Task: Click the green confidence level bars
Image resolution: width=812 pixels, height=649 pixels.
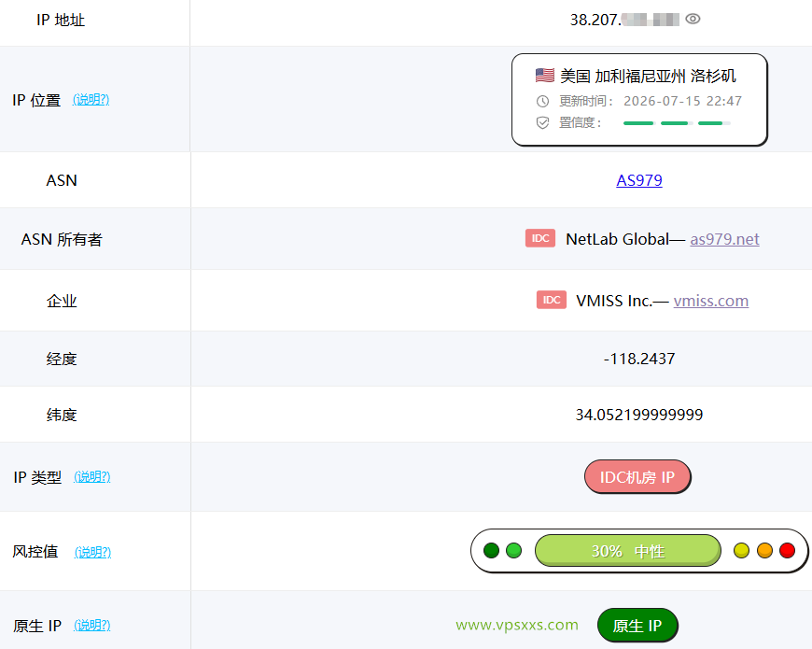Action: tap(677, 123)
